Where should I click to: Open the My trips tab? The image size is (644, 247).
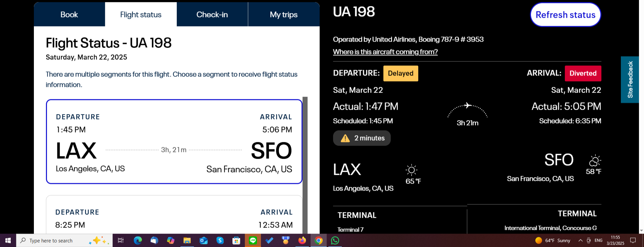coord(284,14)
